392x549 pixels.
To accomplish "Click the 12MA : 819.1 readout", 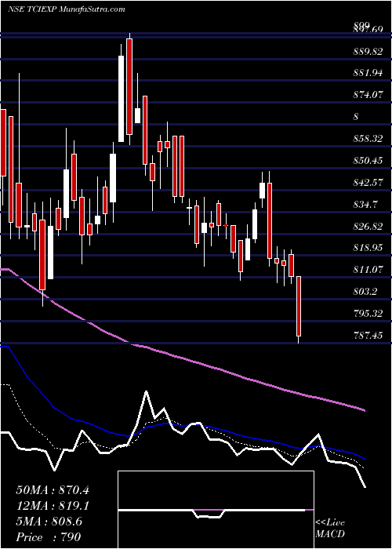I will point(53,505).
